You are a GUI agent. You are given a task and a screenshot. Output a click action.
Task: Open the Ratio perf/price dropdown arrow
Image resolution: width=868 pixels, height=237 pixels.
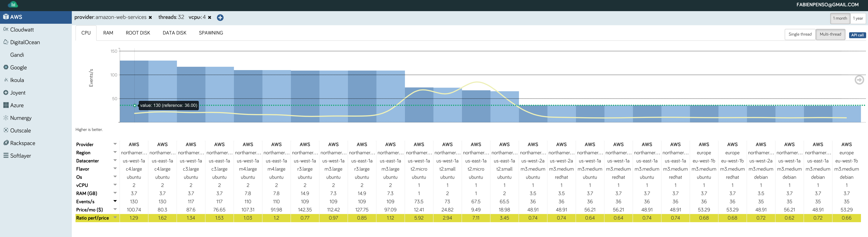pyautogui.click(x=115, y=217)
